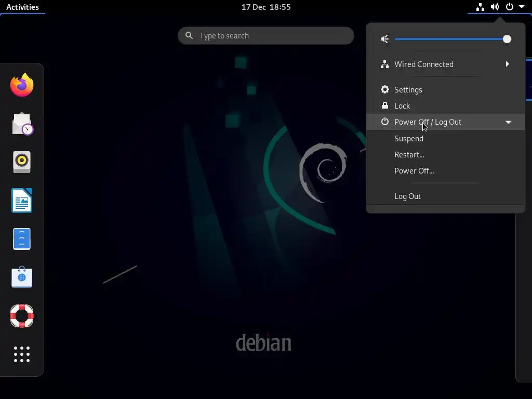Click the volume speaker icon beside the slider
The width and height of the screenshot is (532, 399).
(385, 39)
